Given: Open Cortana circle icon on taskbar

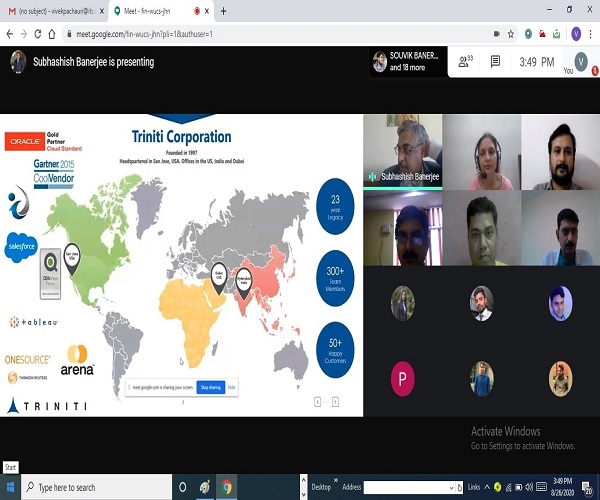Looking at the screenshot, I should pos(183,487).
